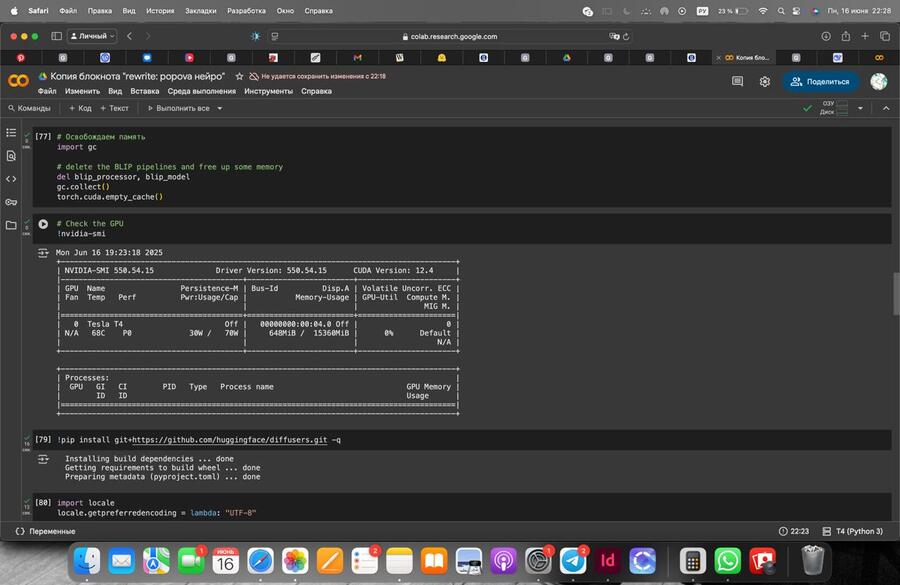
Task: Add a new code cell with + Код
Action: click(x=78, y=108)
